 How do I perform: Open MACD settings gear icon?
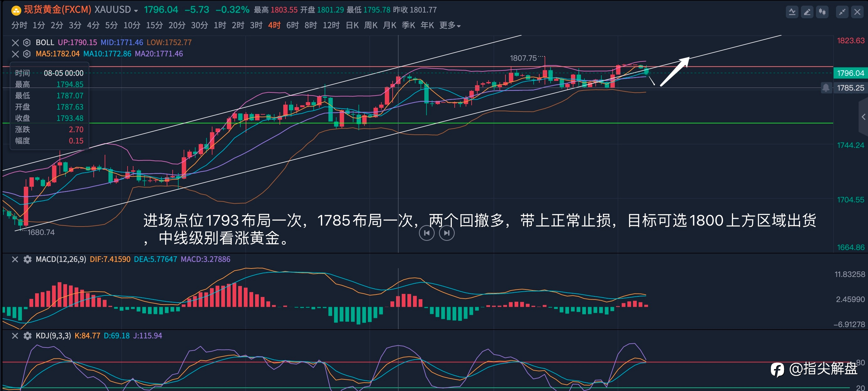(27, 259)
